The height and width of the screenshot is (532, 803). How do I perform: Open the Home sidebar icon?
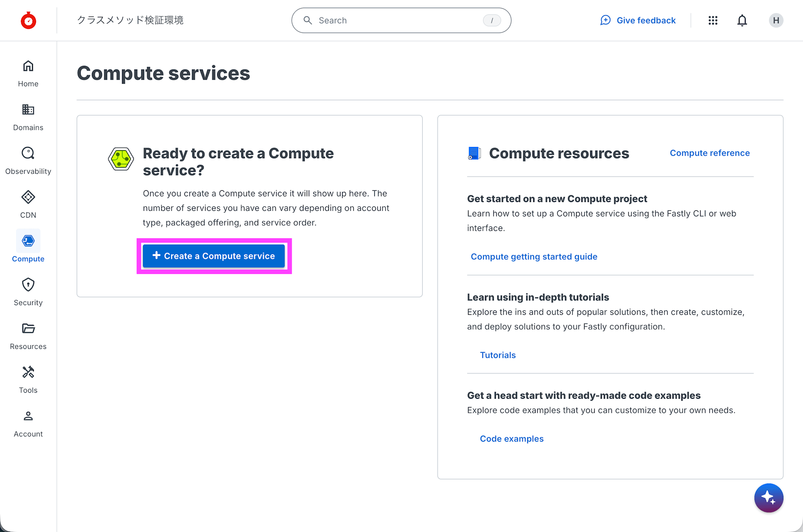[28, 66]
